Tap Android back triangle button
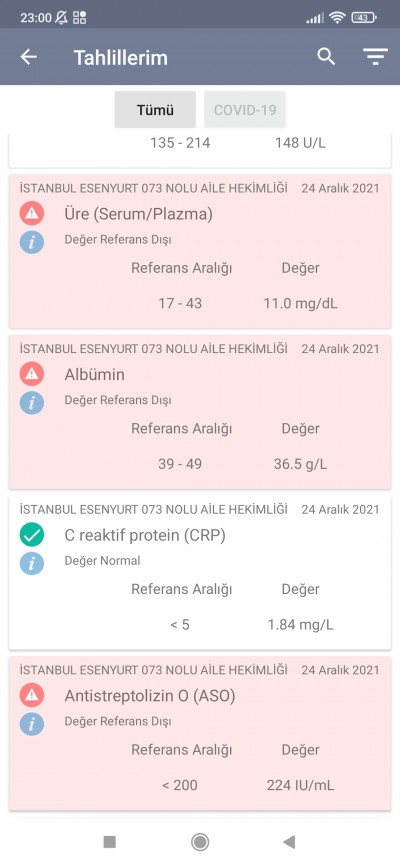400x866 pixels. pos(289,842)
